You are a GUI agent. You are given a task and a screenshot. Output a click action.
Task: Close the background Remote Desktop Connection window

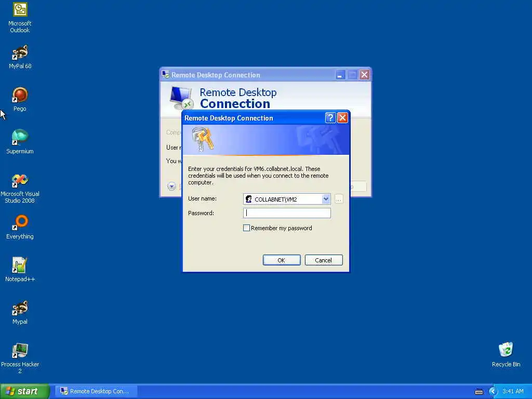tap(364, 75)
